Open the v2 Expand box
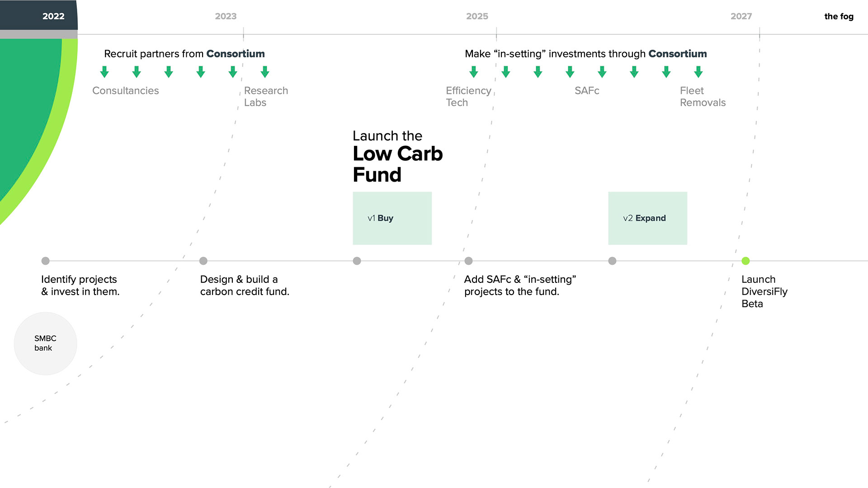Screen dimensions: 868x488 coord(647,218)
